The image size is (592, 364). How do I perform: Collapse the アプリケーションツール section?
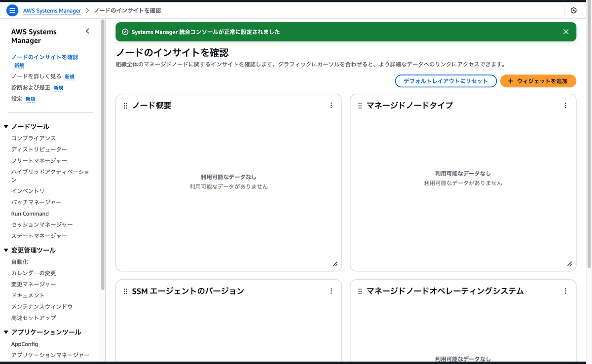point(6,332)
